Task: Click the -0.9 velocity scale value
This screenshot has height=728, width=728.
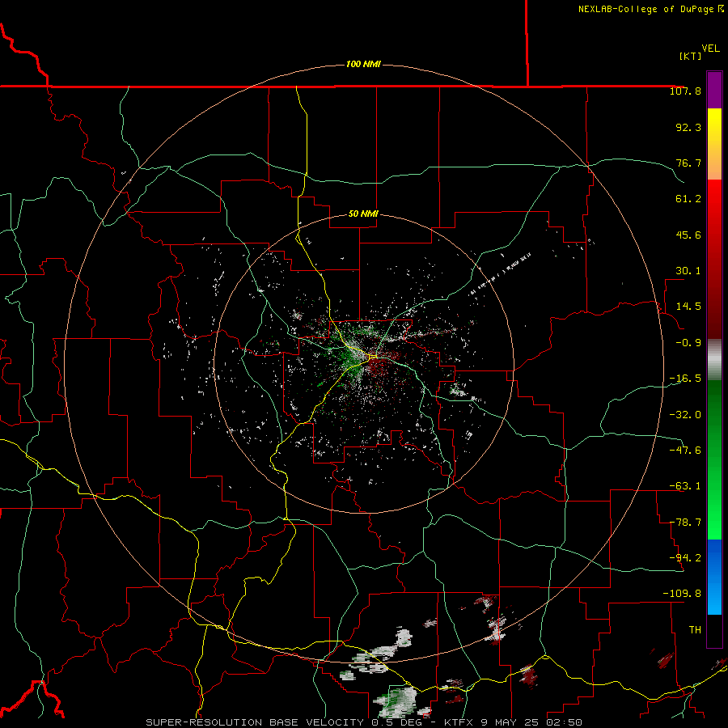Action: click(688, 343)
